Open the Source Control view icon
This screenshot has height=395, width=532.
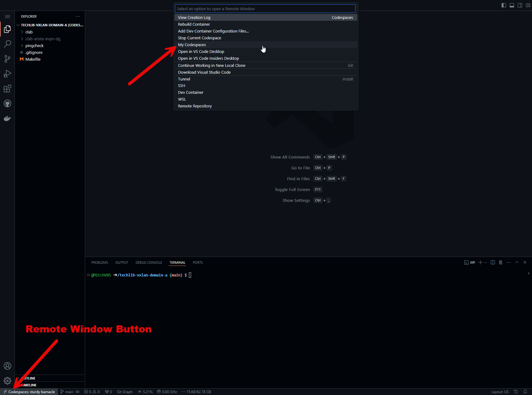coord(7,59)
